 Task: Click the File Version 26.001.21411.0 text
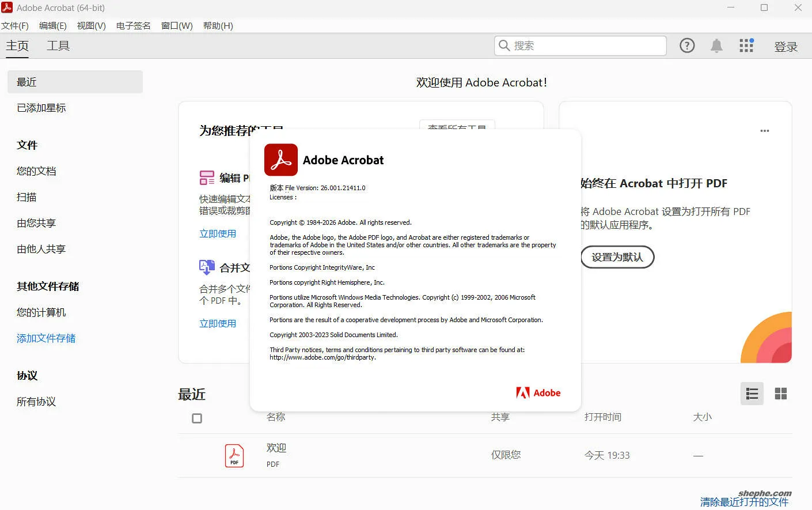pos(318,188)
